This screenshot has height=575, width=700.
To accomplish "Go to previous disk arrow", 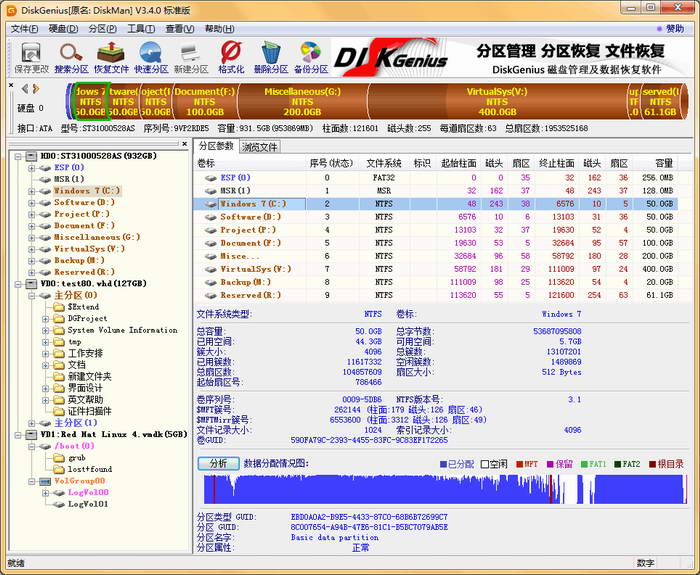I will coord(25,89).
